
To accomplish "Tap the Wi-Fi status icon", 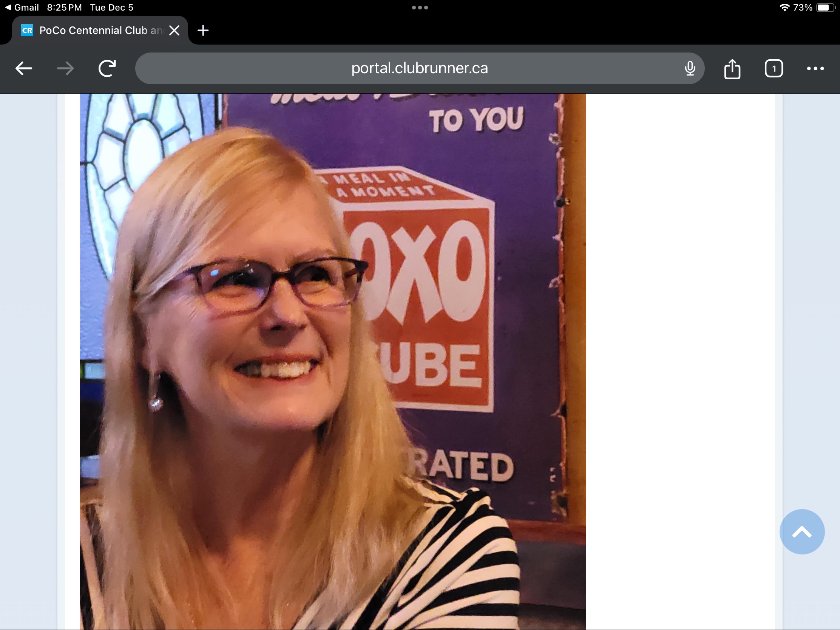I will point(784,8).
